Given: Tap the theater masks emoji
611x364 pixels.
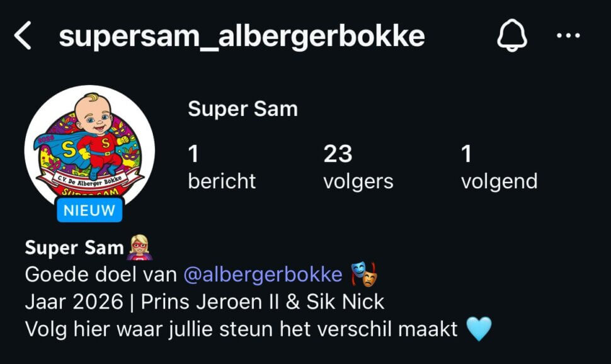Looking at the screenshot, I should click(364, 274).
